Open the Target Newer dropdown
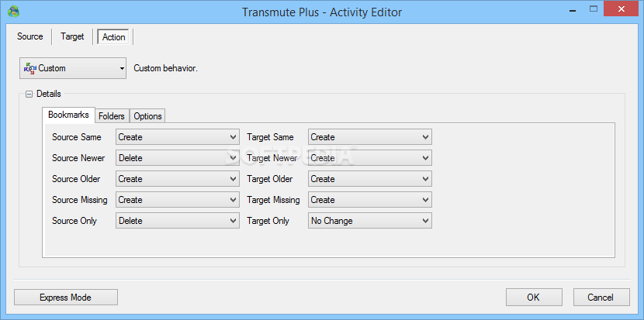Image resolution: width=644 pixels, height=320 pixels. [369, 158]
